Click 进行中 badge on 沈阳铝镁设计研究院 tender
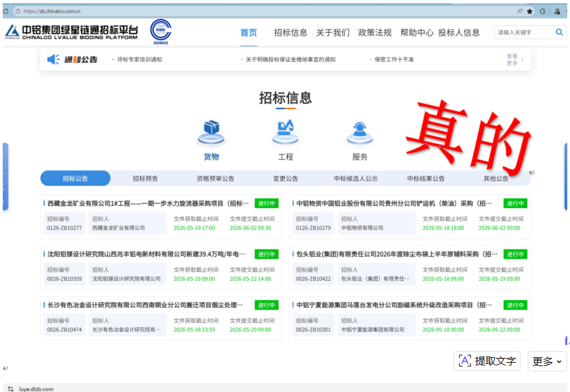This screenshot has height=392, width=570. point(267,254)
